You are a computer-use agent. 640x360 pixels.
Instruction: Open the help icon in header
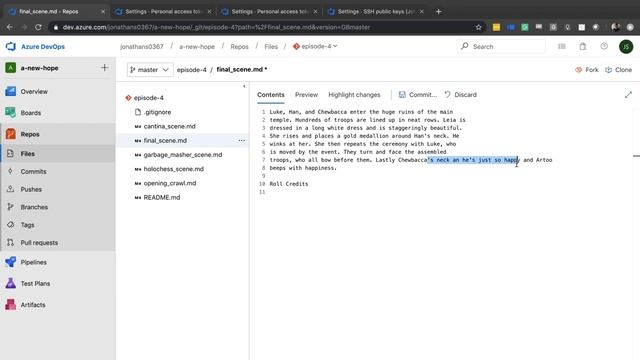pyautogui.click(x=604, y=46)
